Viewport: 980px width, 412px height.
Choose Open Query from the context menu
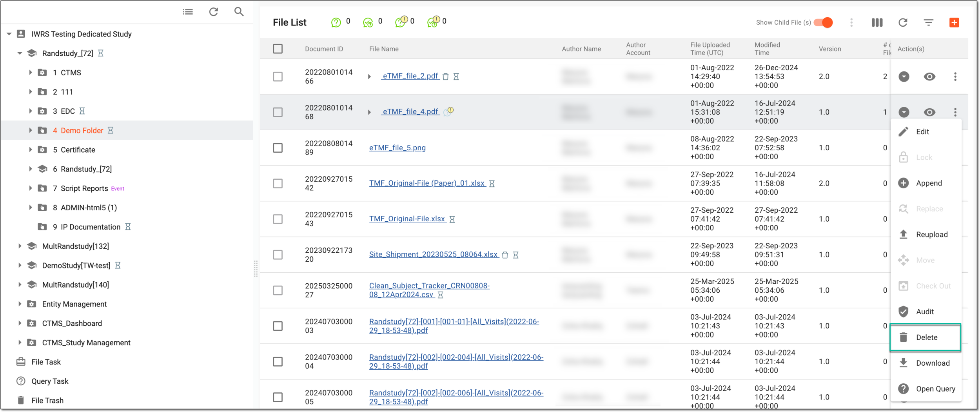pyautogui.click(x=926, y=389)
